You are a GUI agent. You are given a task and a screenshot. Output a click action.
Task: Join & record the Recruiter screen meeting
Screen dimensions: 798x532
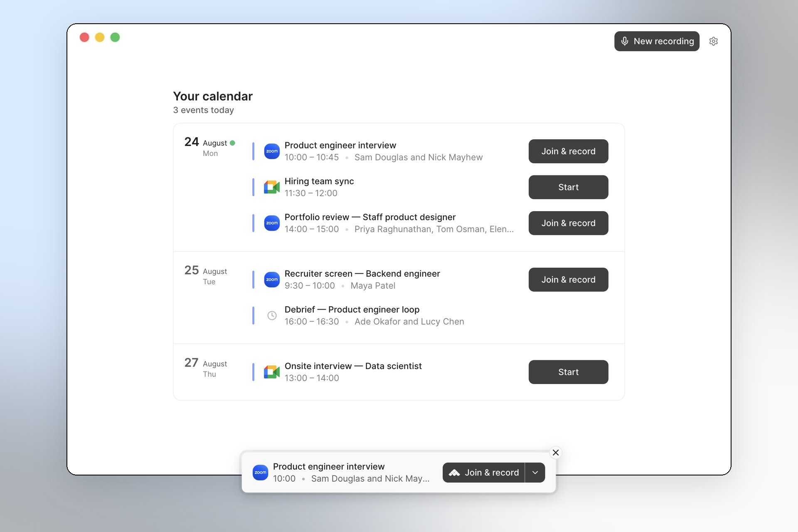click(x=568, y=280)
